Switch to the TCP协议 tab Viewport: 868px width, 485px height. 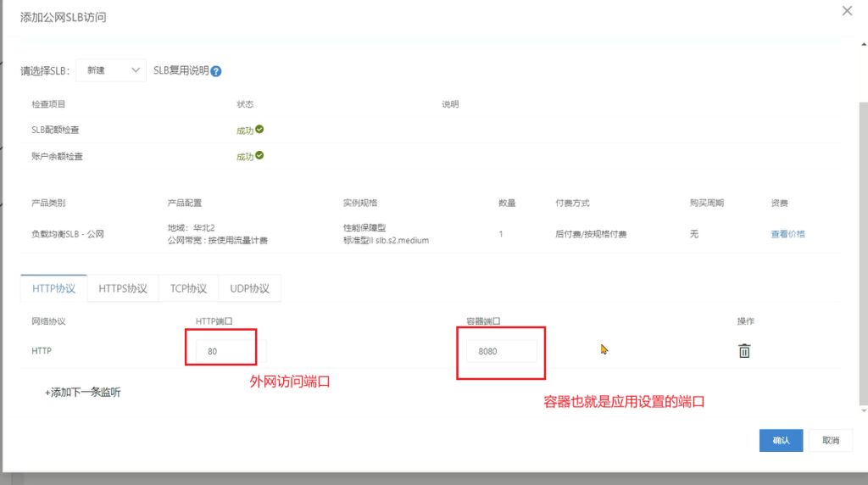(x=188, y=288)
